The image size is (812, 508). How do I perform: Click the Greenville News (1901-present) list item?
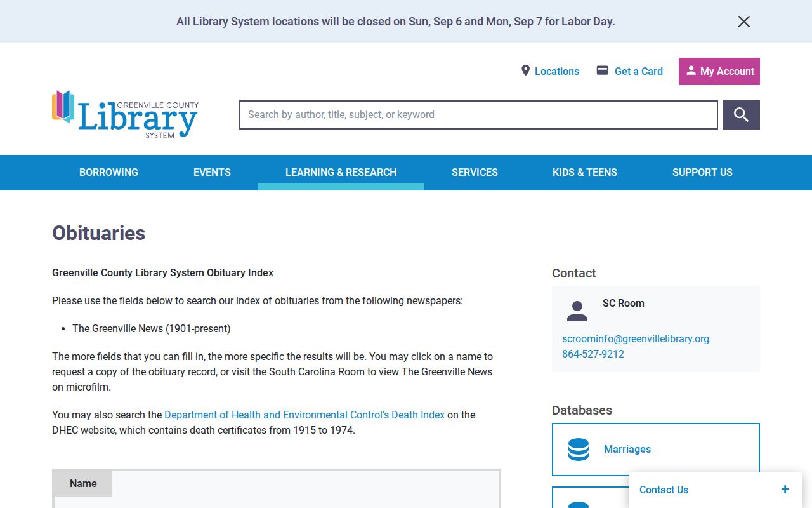(152, 329)
